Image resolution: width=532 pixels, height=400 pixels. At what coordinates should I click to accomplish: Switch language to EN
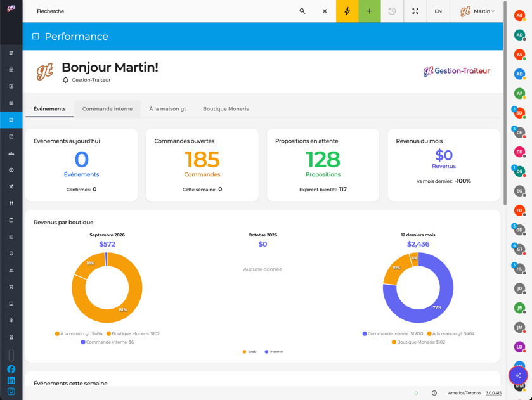pos(438,11)
